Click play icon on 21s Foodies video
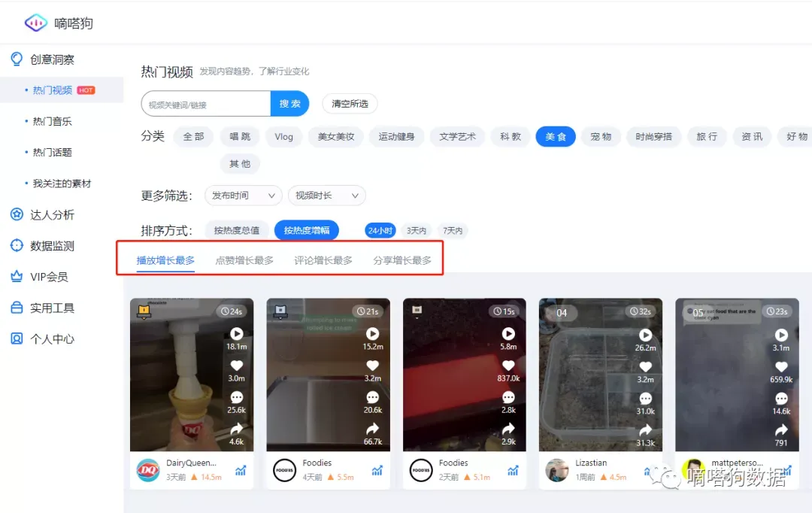The image size is (812, 513). click(372, 334)
